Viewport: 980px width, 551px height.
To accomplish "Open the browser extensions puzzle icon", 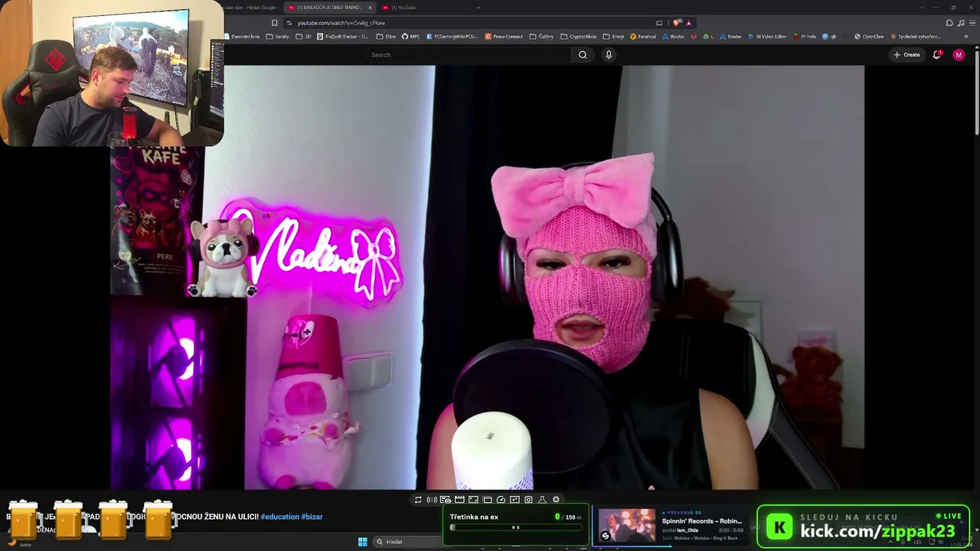I will [950, 23].
